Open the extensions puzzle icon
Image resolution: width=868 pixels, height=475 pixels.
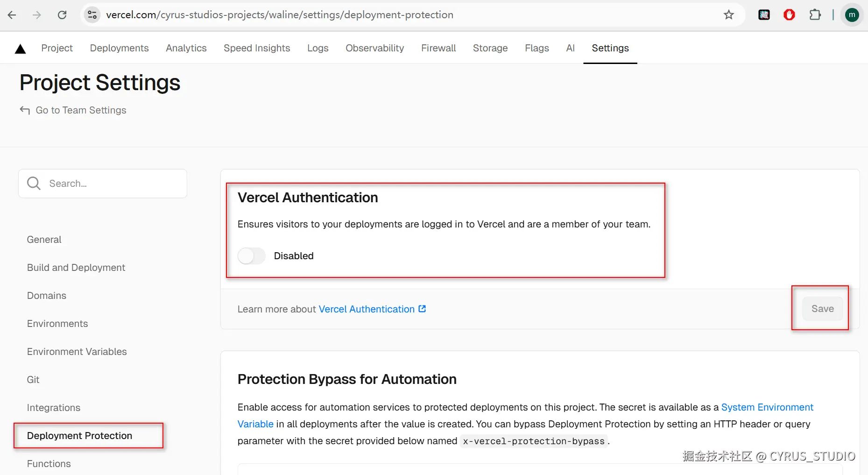pos(815,15)
